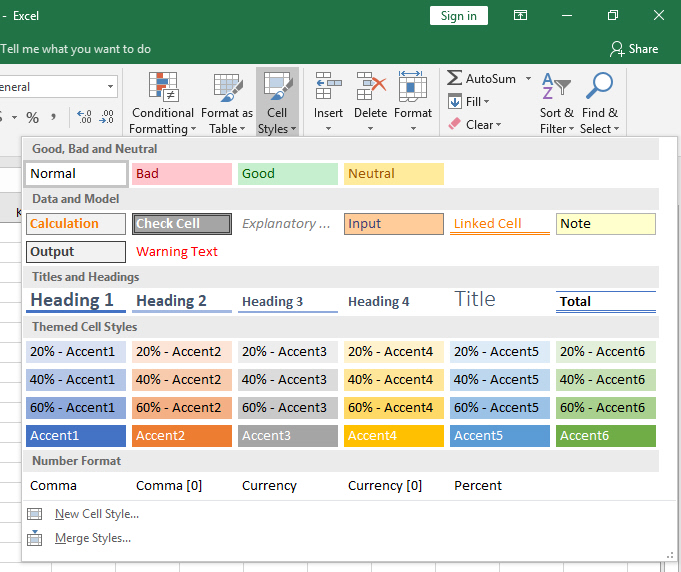Apply the Heading 1 style
681x572 pixels.
click(75, 300)
